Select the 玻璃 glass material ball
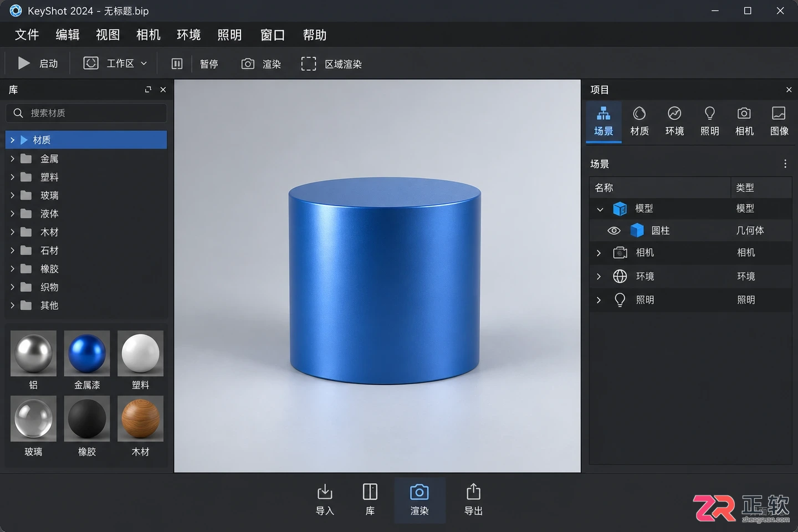 click(x=33, y=418)
